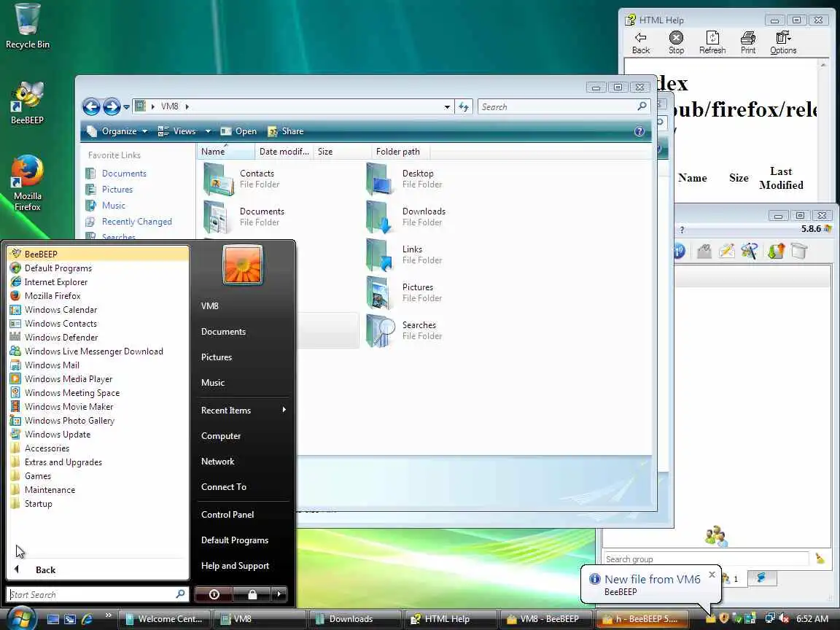840x630 pixels.
Task: Click the BeeBEEP tray notification icon
Action: tap(710, 619)
